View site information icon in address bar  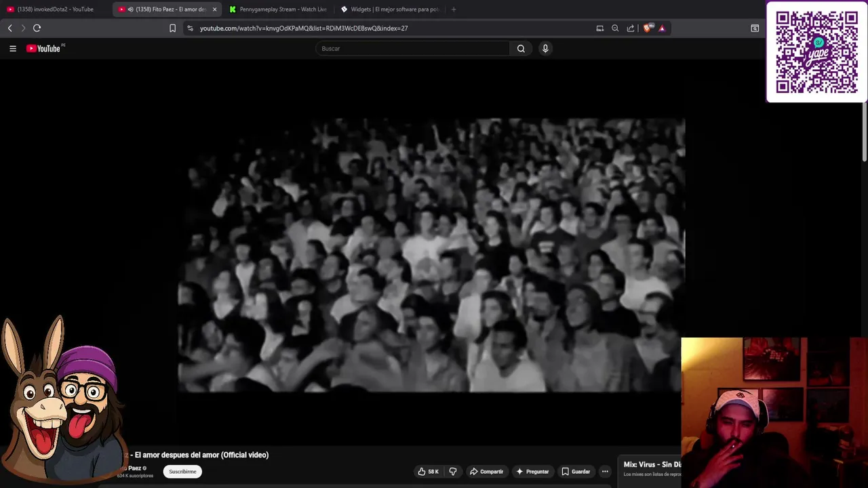[x=191, y=28]
